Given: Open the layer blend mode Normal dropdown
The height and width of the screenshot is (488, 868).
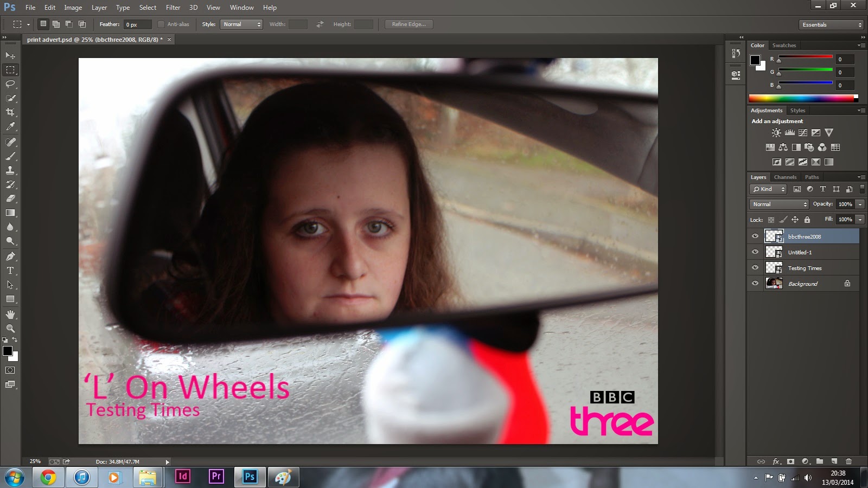Looking at the screenshot, I should pyautogui.click(x=780, y=204).
